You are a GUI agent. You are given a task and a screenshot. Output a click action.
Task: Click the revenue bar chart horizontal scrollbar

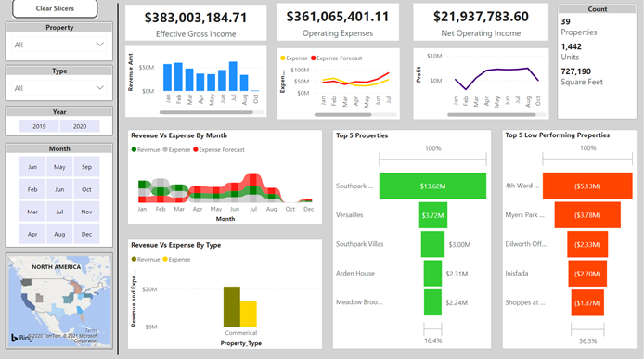[x=206, y=112]
